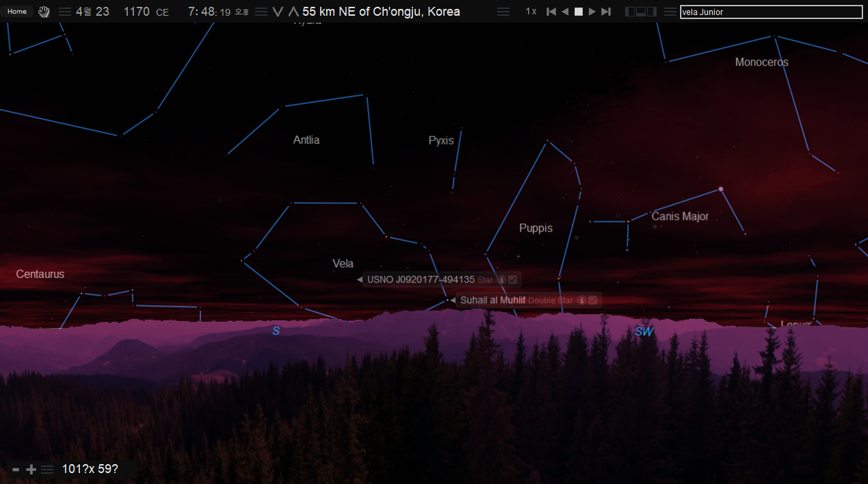This screenshot has width=868, height=484.
Task: Toggle checkbox for USNO J0920177-494135
Action: click(513, 279)
